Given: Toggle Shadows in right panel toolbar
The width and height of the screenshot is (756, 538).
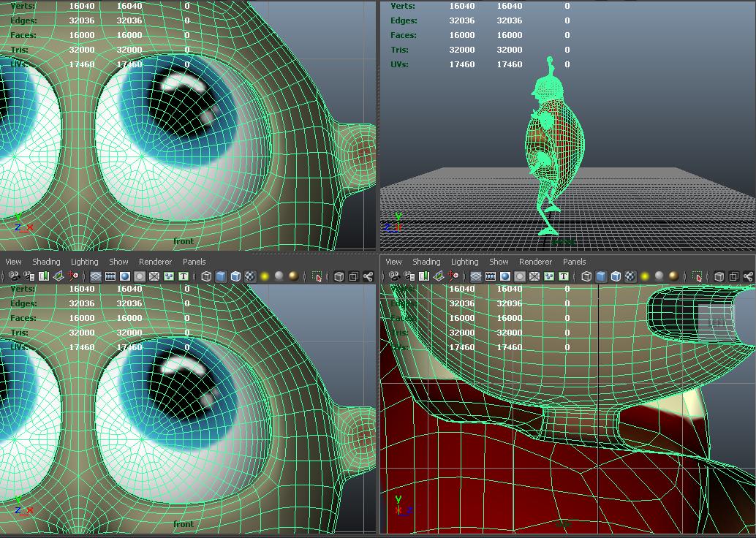Looking at the screenshot, I should coord(659,276).
